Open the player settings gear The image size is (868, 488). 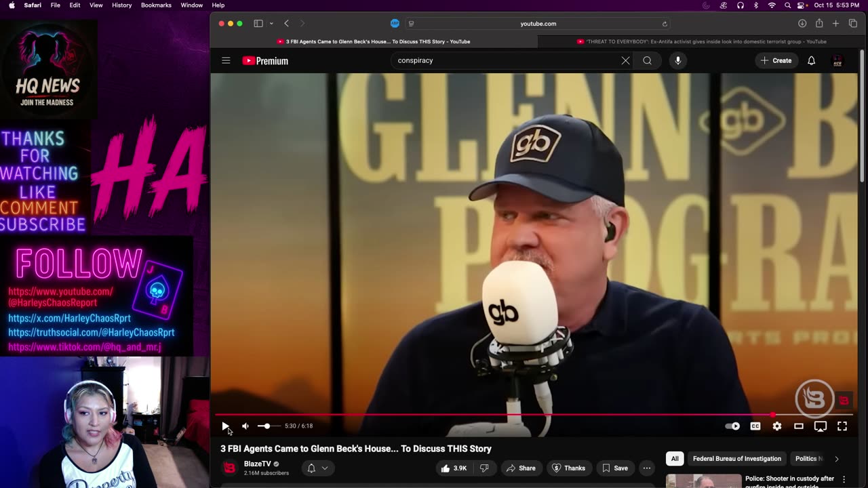tap(777, 426)
